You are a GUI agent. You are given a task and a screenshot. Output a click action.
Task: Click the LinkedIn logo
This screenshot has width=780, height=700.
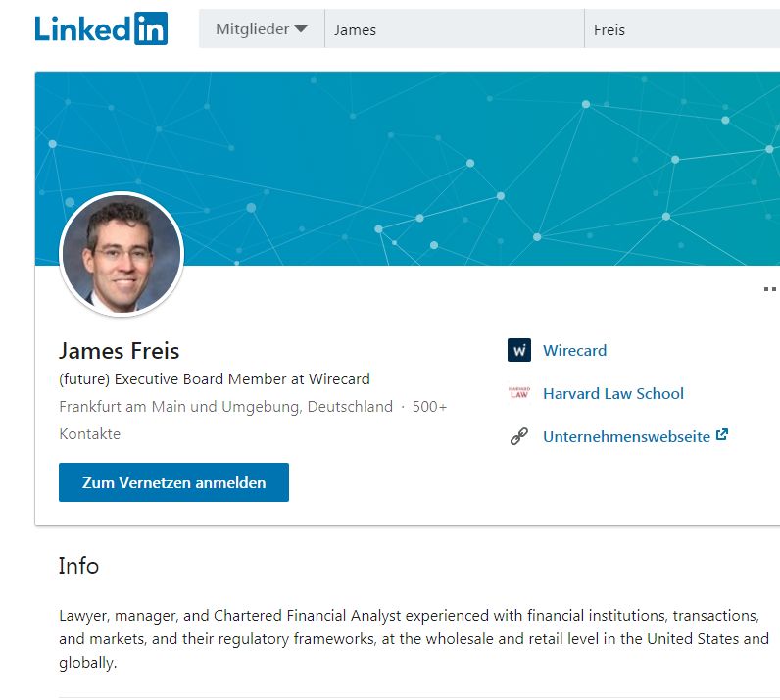101,28
